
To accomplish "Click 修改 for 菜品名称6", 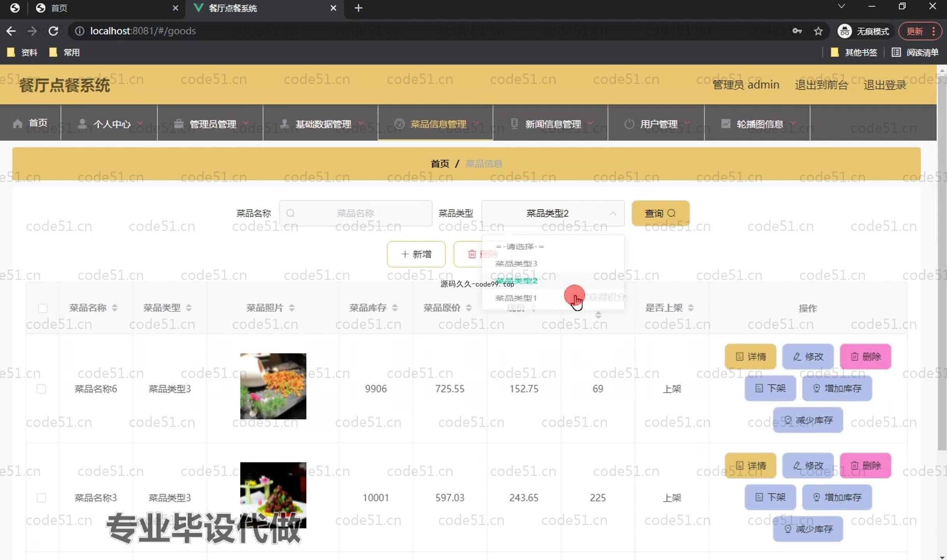I will [x=808, y=357].
